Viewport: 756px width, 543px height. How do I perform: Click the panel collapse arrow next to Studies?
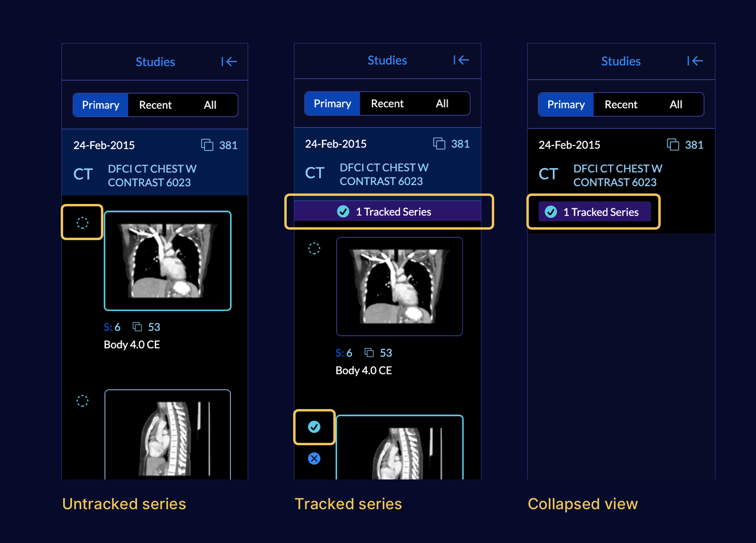click(x=229, y=62)
